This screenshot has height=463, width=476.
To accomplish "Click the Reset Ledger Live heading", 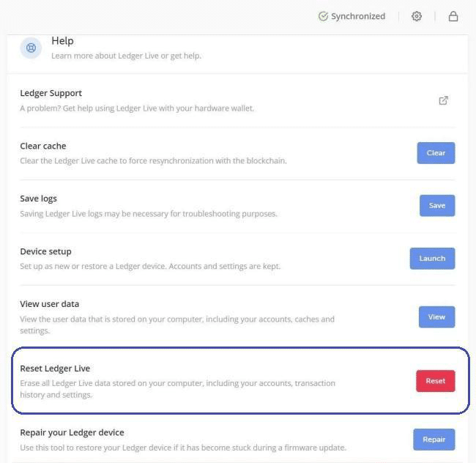I will 55,368.
